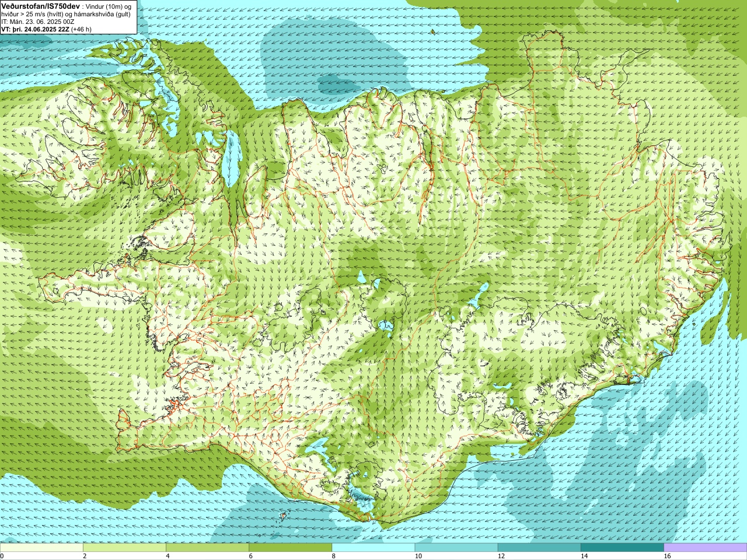Click the "Veðurstofan/IS750dev" title text
This screenshot has width=747, height=560.
[41, 6]
